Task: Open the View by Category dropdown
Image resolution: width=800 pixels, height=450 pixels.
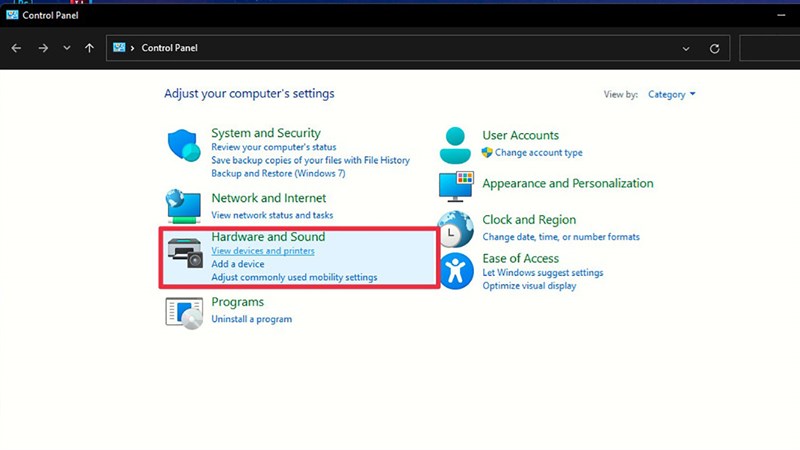Action: pyautogui.click(x=671, y=95)
